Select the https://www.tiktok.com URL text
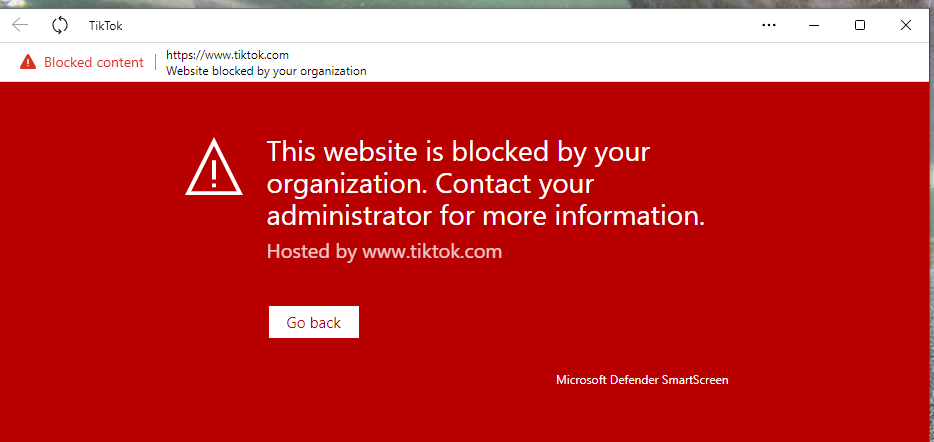 pyautogui.click(x=227, y=55)
